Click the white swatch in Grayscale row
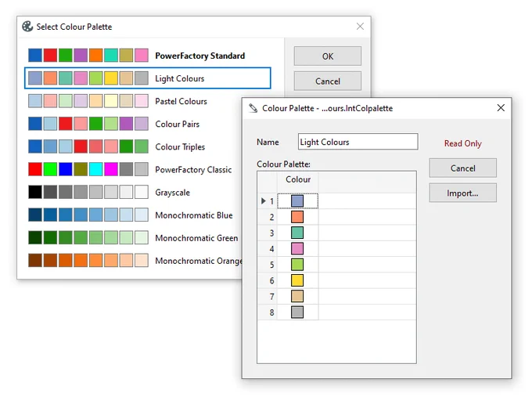 pyautogui.click(x=142, y=192)
